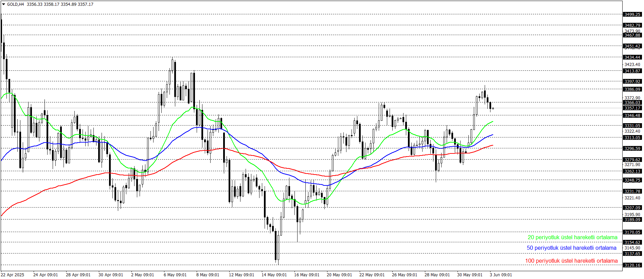Click the 3423.40 price scale value

pos(632,64)
